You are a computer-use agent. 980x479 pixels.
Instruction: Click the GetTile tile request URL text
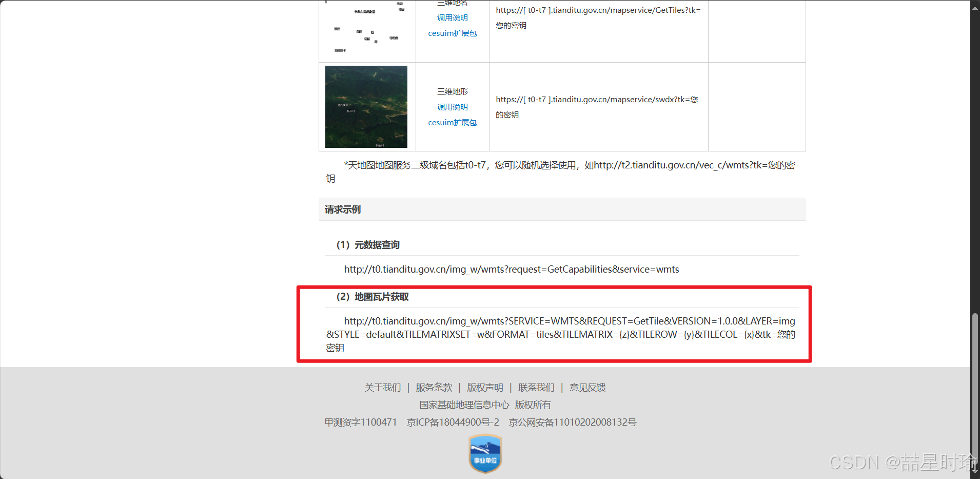click(561, 334)
